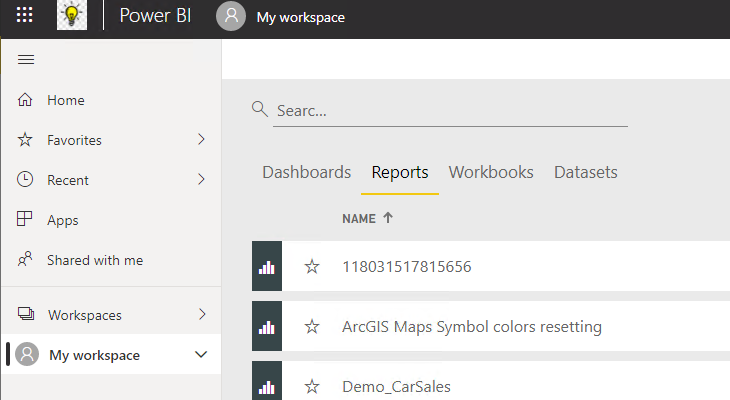This screenshot has height=400, width=730.
Task: Focus the Search content input field
Action: tap(450, 111)
